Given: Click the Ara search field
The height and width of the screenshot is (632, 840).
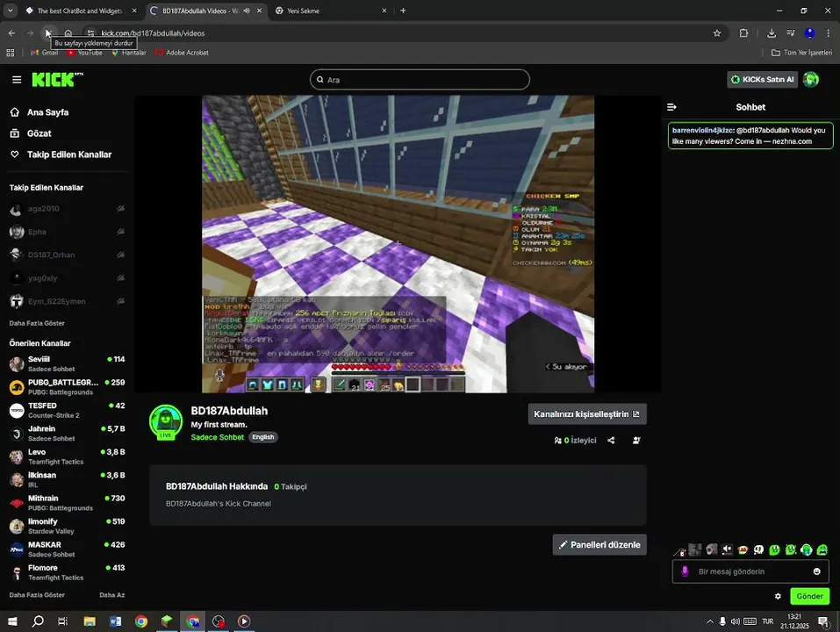Looking at the screenshot, I should pos(420,79).
